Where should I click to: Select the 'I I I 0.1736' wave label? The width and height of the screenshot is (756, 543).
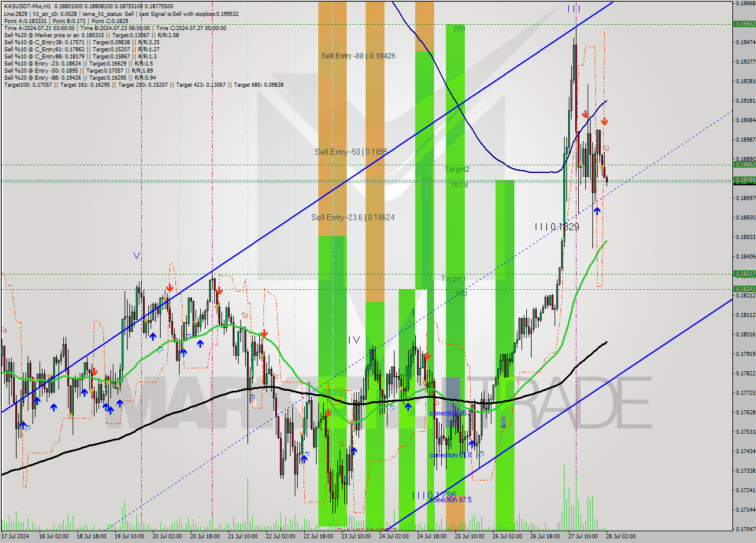point(434,495)
